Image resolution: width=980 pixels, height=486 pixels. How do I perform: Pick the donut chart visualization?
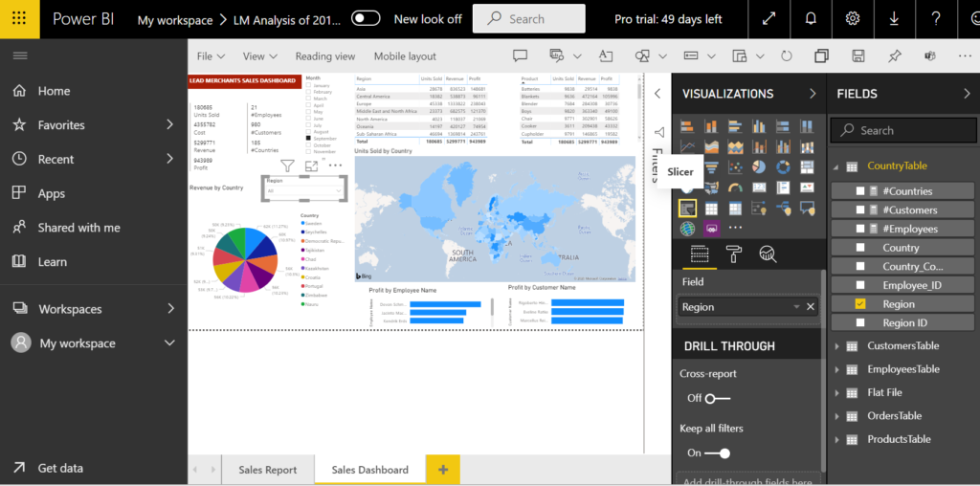click(783, 167)
